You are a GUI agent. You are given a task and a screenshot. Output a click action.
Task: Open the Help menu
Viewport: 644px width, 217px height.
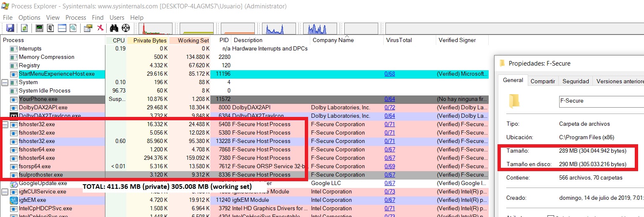pos(137,17)
